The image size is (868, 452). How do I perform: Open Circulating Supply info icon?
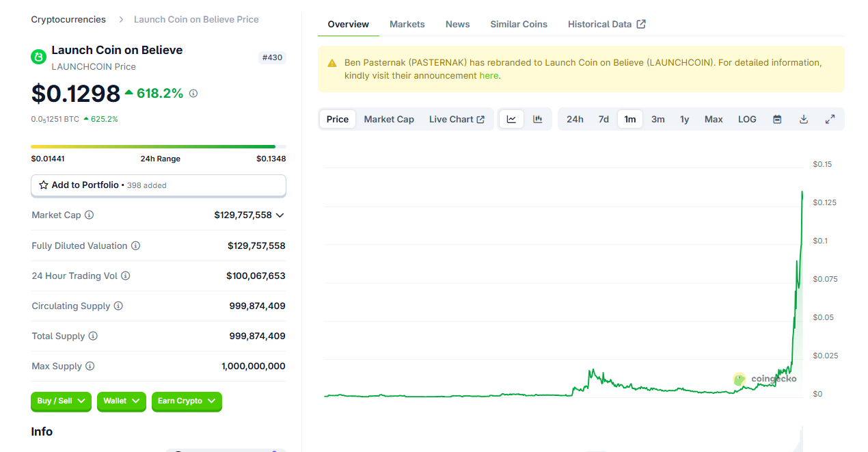(x=118, y=306)
